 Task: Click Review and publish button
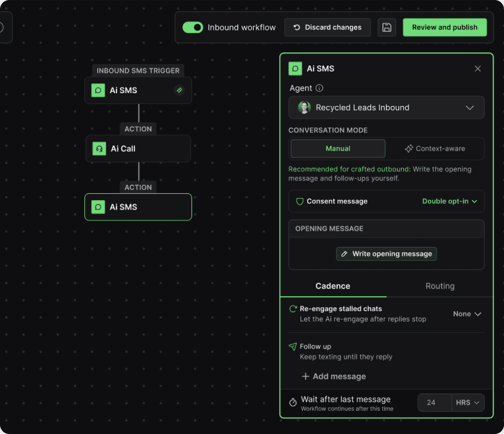coord(445,27)
